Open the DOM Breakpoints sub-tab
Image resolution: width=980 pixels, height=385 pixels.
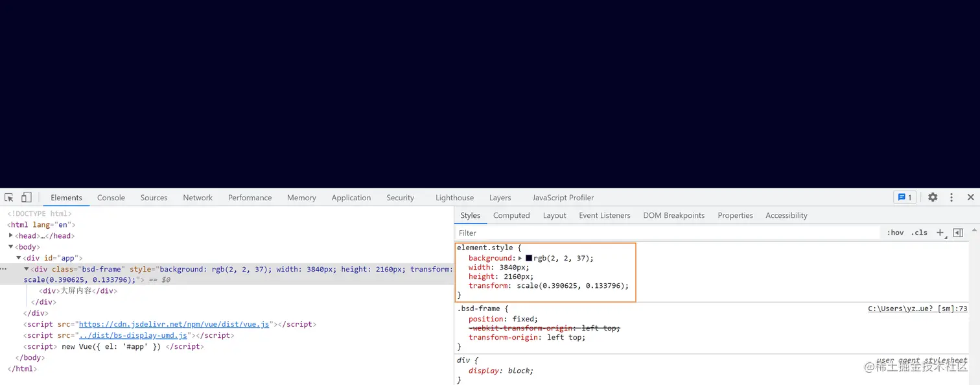673,215
